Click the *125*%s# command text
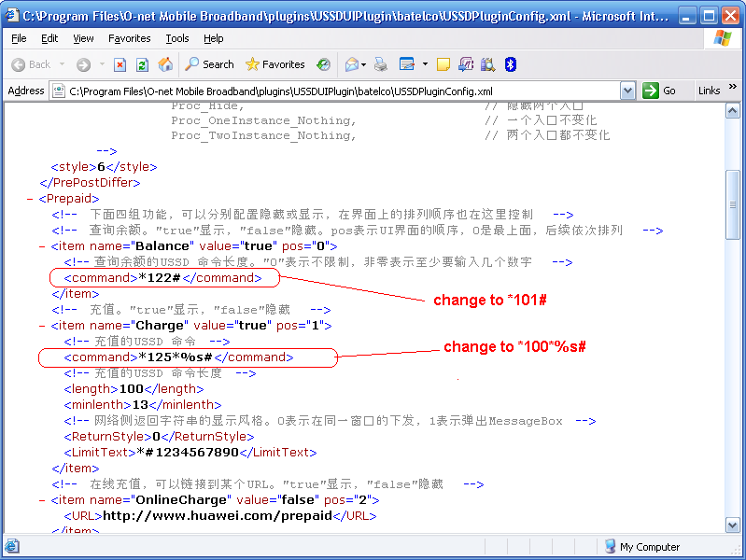Image resolution: width=746 pixels, height=560 pixels. pyautogui.click(x=176, y=357)
